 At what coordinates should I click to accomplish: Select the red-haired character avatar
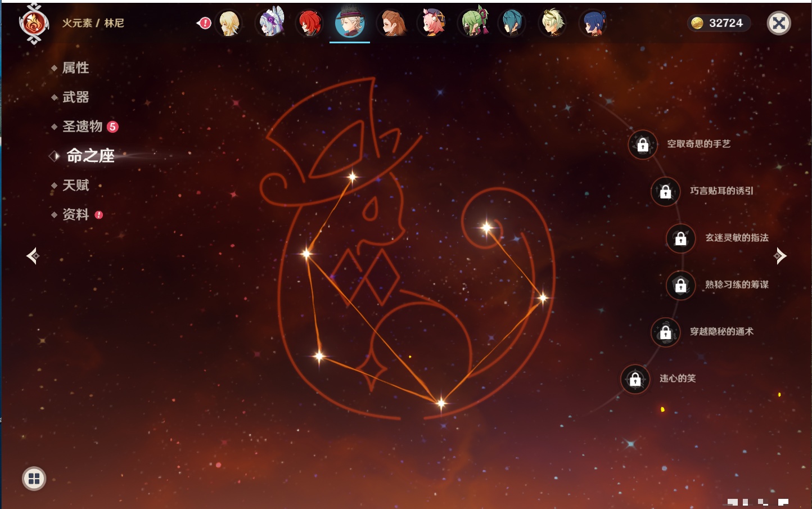pos(309,23)
